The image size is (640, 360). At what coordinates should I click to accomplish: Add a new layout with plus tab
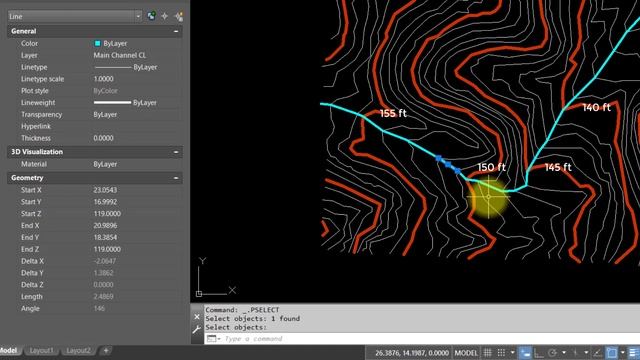coord(106,350)
